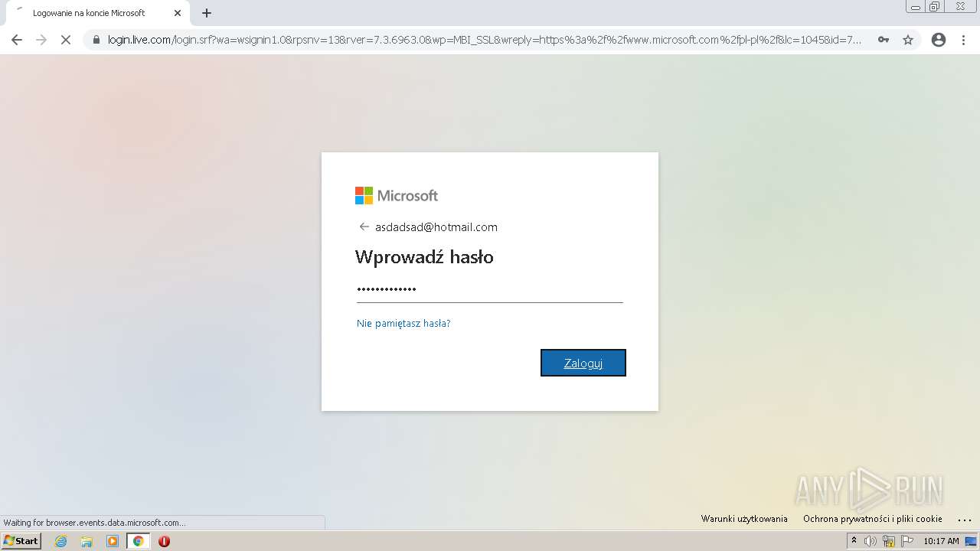Click the show desktop button

(x=972, y=541)
